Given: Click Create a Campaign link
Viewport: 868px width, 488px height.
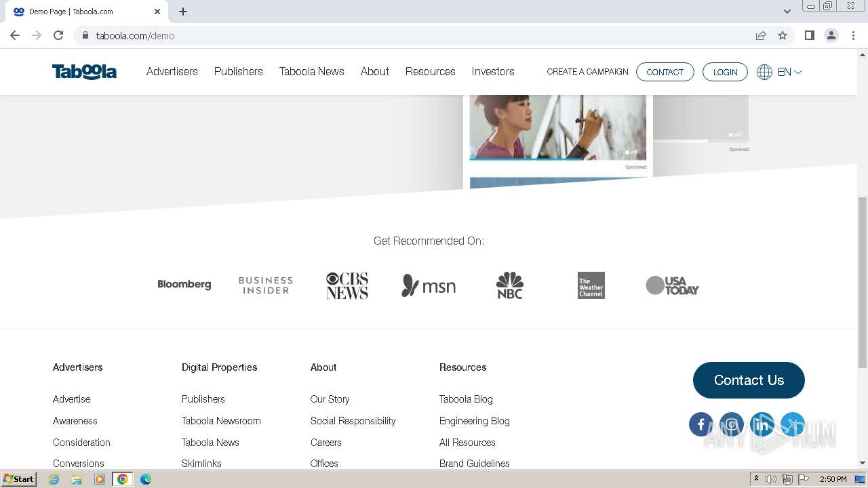Looking at the screenshot, I should tap(588, 72).
